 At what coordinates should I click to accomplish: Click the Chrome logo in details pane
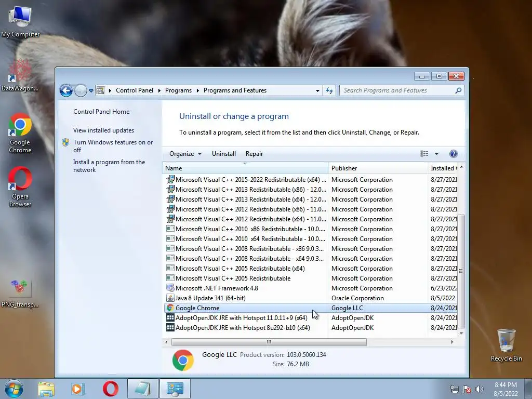[183, 360]
